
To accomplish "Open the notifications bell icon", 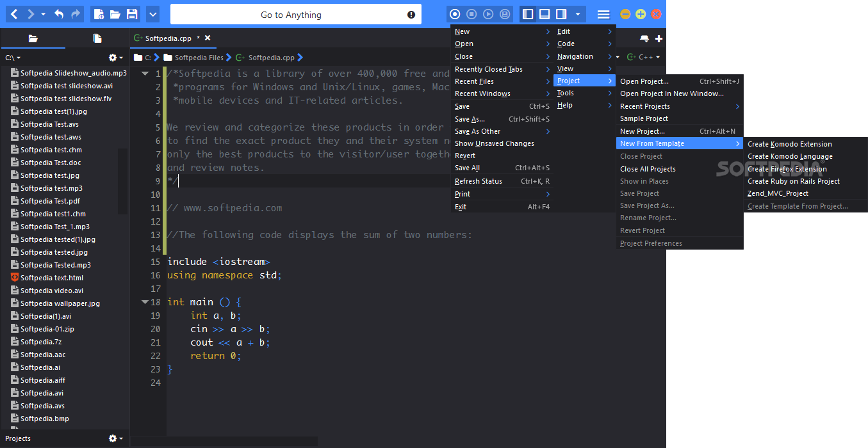I will pyautogui.click(x=644, y=39).
